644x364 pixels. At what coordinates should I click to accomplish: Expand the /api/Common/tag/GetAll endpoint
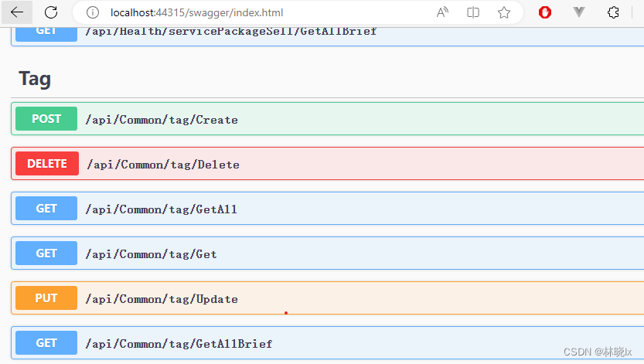click(161, 209)
